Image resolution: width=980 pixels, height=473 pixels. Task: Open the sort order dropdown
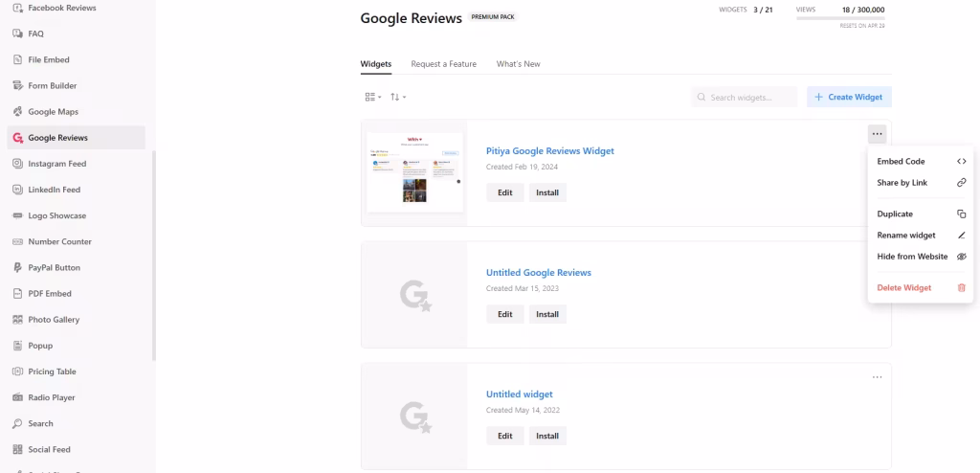[x=398, y=97]
